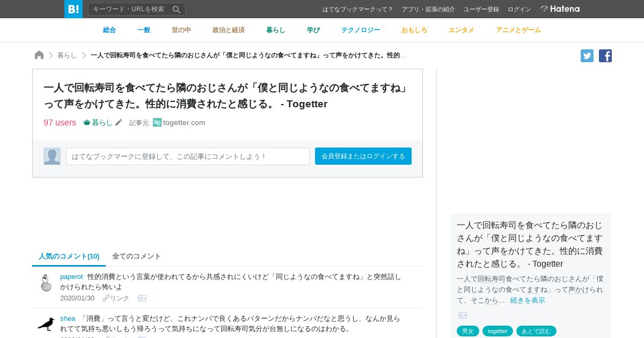Viewport: 644px width, 338px height.
Task: Click the あとで読む tag
Action: [536, 331]
